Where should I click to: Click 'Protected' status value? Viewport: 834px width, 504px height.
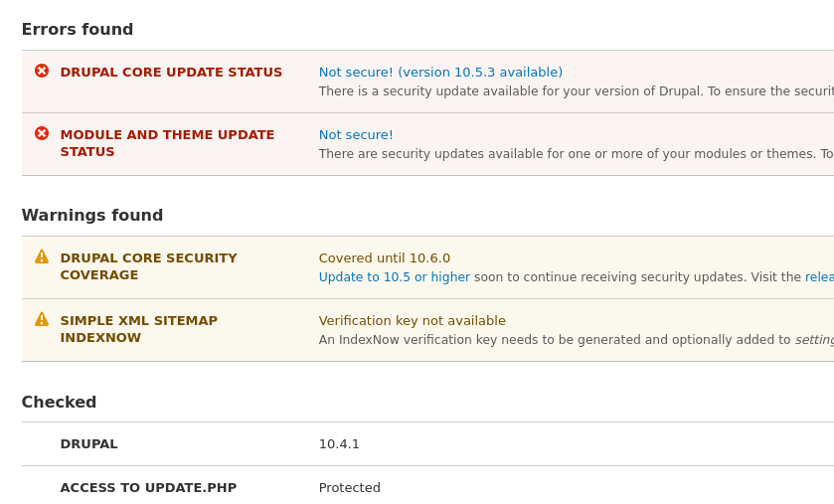point(350,487)
